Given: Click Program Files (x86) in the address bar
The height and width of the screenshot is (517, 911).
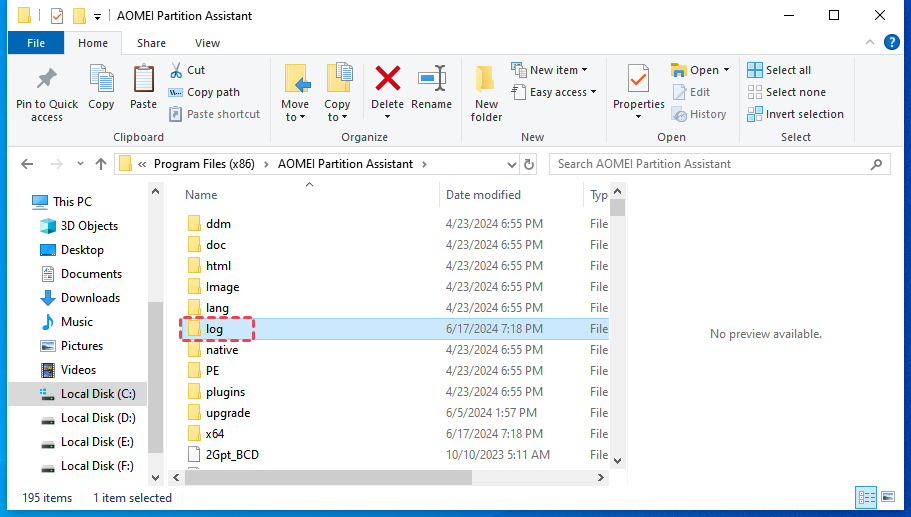Looking at the screenshot, I should click(204, 164).
